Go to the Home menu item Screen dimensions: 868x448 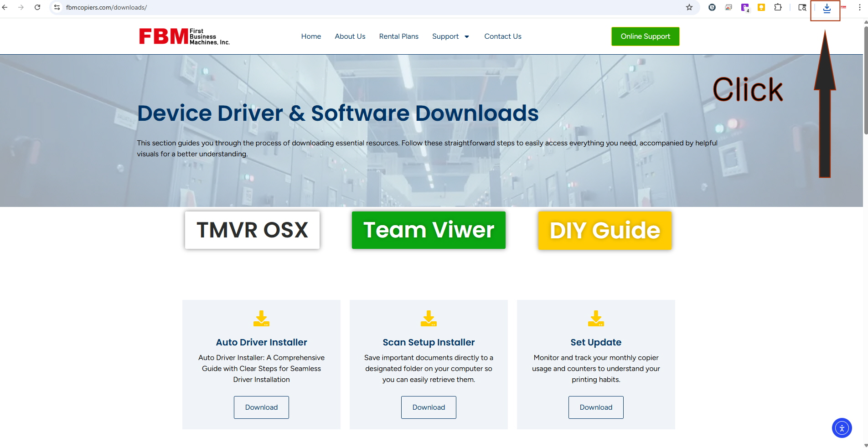[311, 36]
